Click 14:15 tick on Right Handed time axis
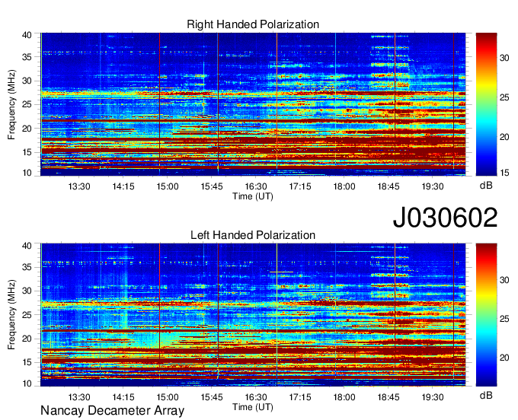Viewport: 518px width, 420px height. tap(123, 186)
